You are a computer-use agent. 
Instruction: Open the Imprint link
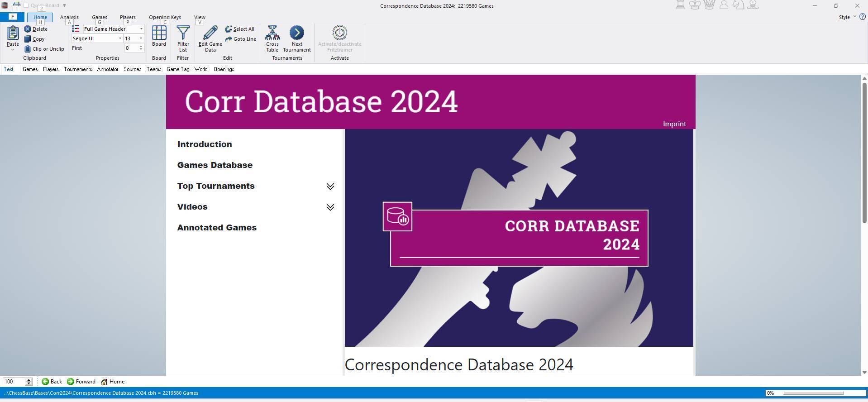[x=674, y=124]
